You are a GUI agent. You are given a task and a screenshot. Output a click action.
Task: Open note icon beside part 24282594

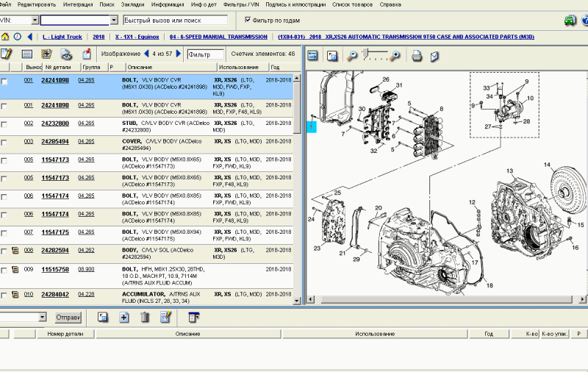[x=15, y=250]
